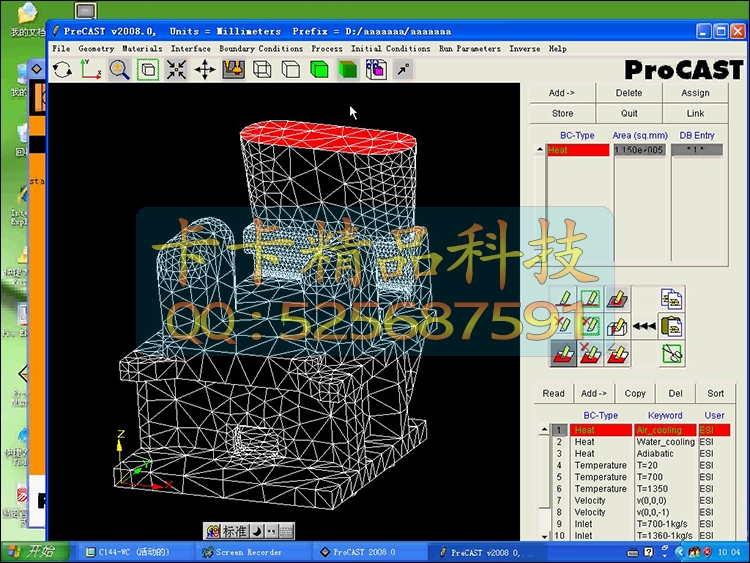
Task: Click the XY axis orientation icon
Action: [x=90, y=70]
